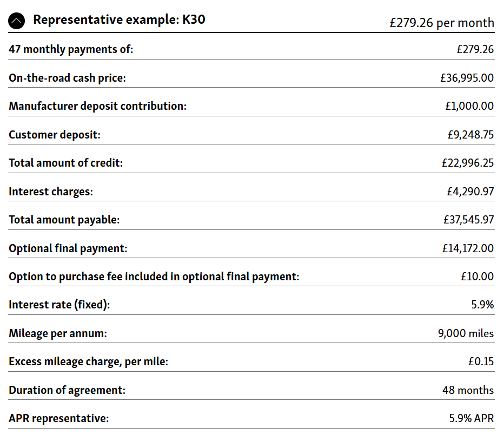Click the On-the-road cash price label
The width and height of the screenshot is (504, 441).
(67, 78)
